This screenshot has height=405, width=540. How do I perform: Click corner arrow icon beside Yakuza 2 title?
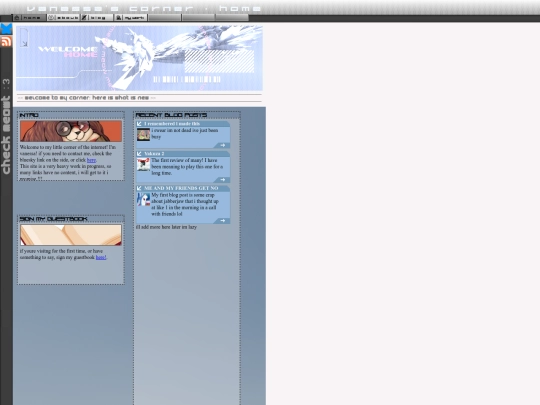click(139, 154)
